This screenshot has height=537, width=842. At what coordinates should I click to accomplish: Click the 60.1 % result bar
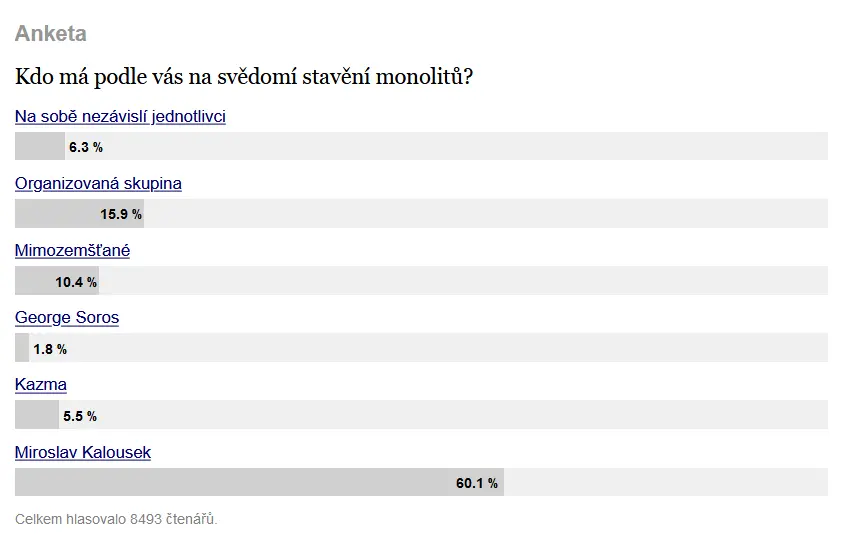tap(421, 482)
